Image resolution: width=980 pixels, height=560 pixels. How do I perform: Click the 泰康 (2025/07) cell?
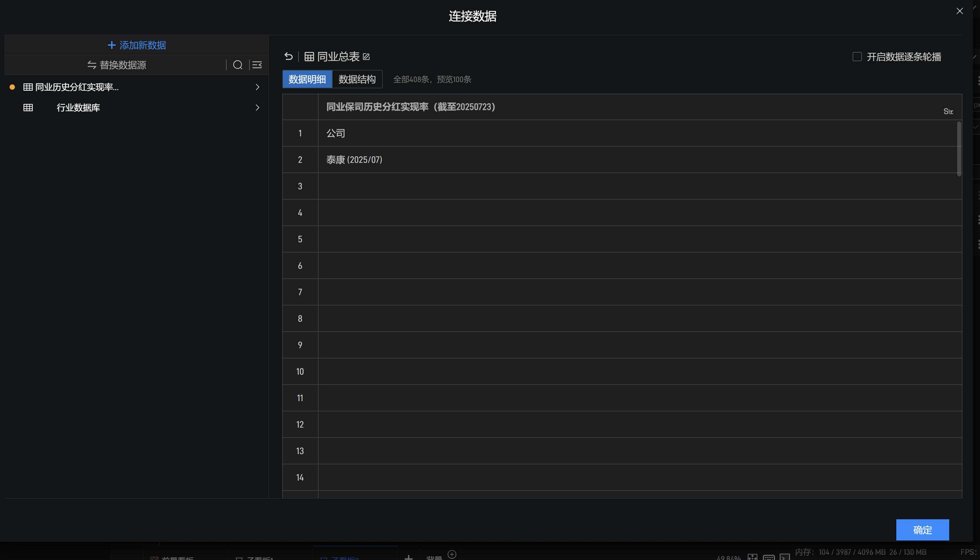354,160
